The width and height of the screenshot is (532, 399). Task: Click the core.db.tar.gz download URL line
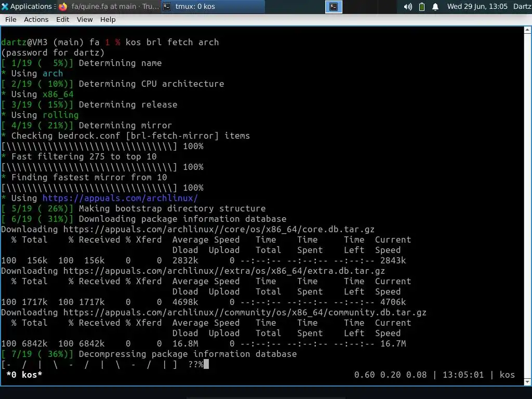(188, 229)
